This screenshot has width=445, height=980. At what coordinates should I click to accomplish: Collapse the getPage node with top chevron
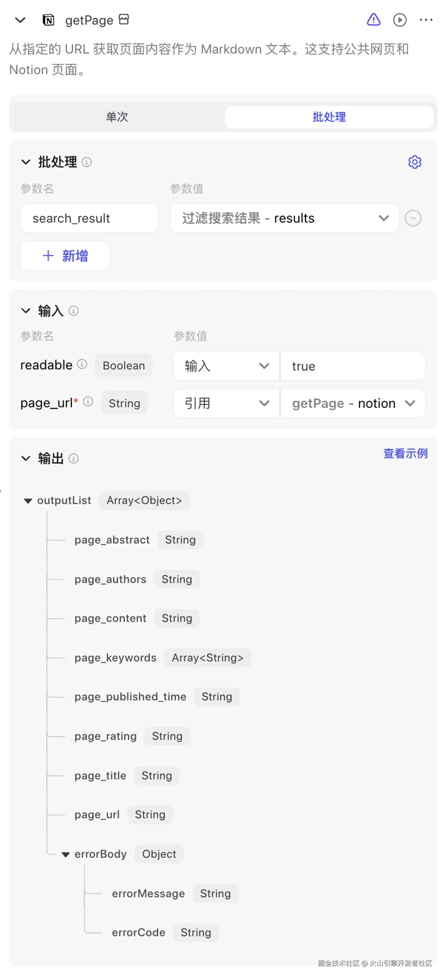coord(20,20)
